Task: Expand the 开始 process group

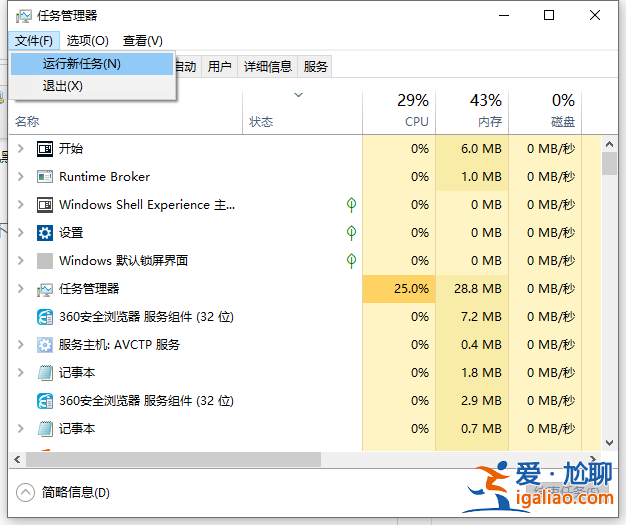Action: click(21, 149)
